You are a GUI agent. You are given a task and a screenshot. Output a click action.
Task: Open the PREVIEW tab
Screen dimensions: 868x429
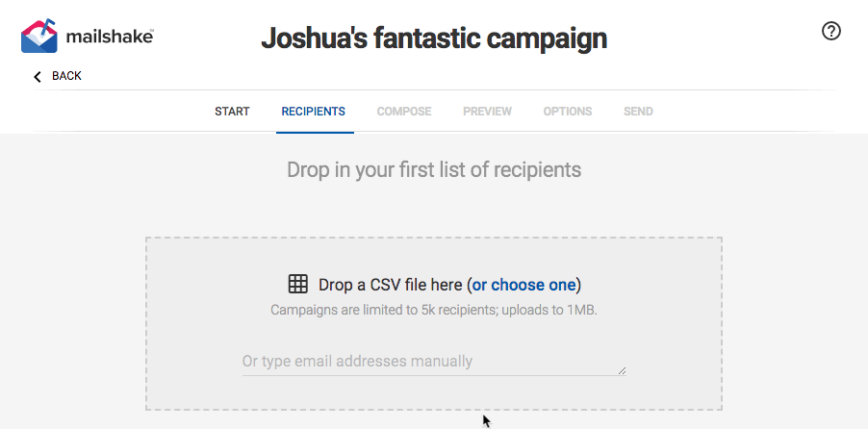click(487, 112)
